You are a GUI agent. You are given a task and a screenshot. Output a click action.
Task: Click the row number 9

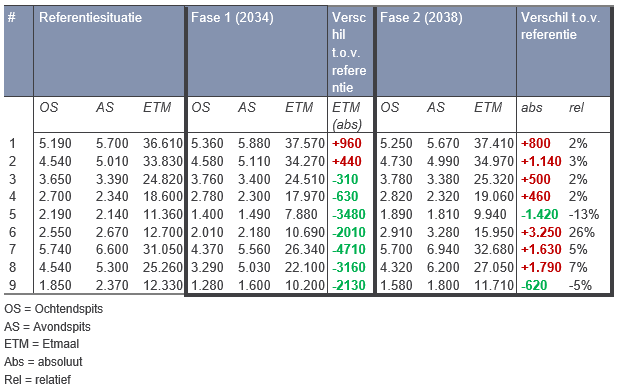(x=13, y=285)
